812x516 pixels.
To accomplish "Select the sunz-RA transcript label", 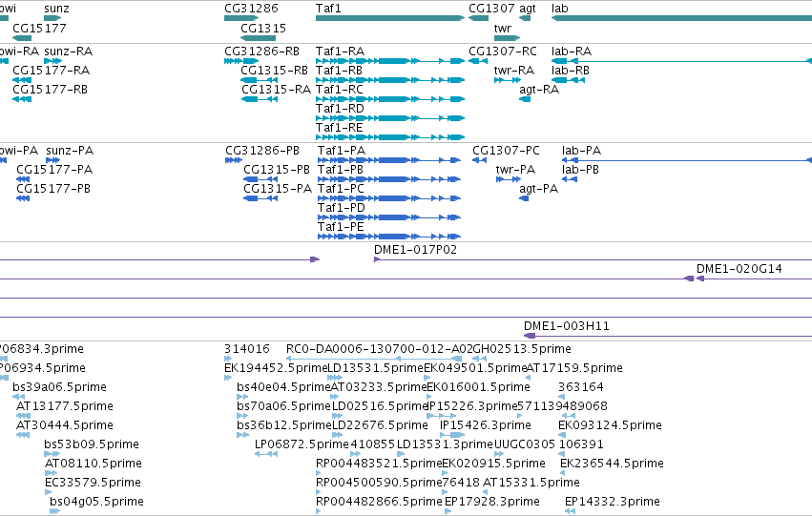I will [x=69, y=52].
